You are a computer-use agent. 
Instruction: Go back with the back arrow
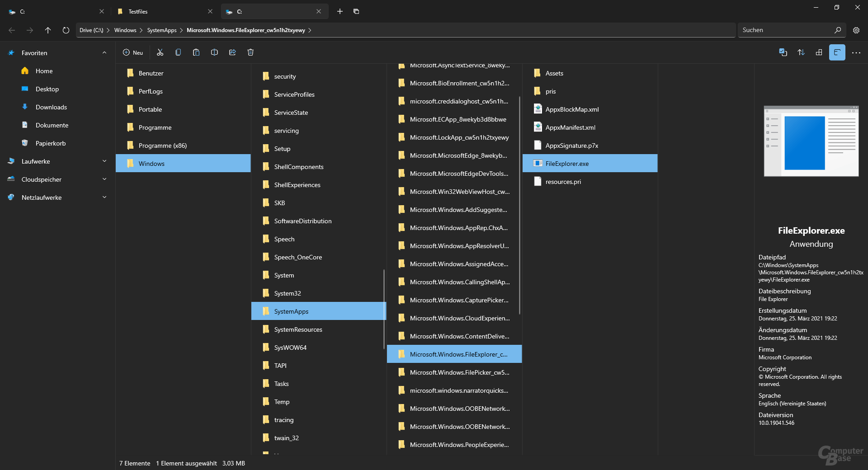12,30
